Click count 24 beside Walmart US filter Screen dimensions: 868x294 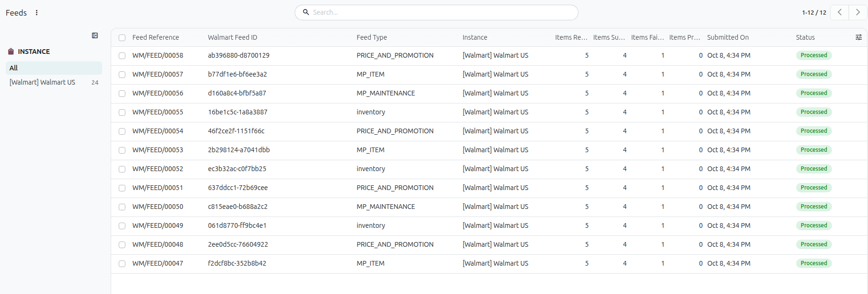95,82
